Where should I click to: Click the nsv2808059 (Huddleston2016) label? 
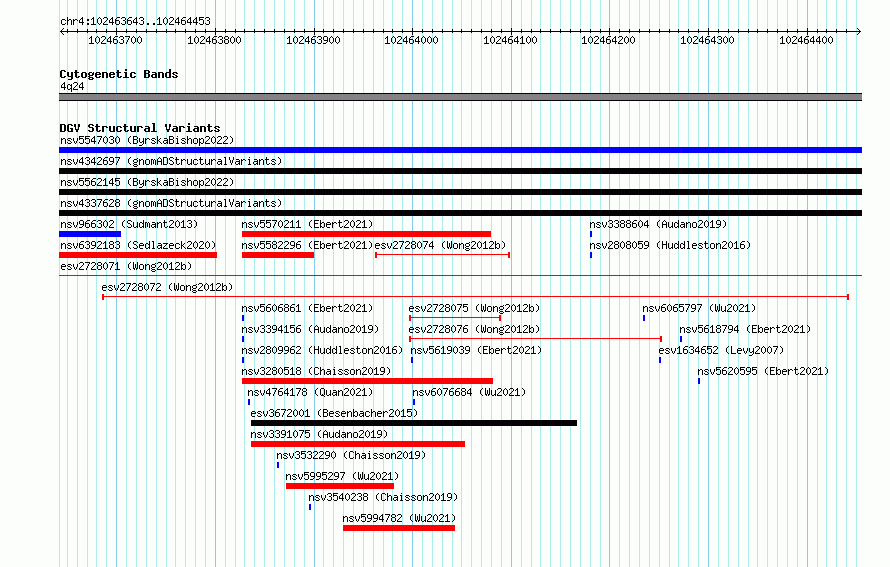click(x=670, y=245)
